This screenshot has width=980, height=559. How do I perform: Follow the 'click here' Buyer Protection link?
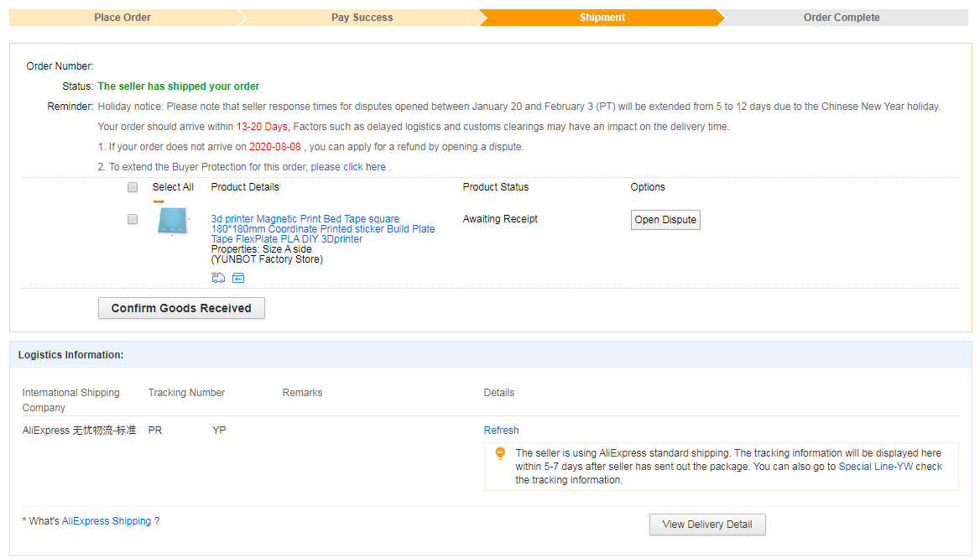pos(364,167)
